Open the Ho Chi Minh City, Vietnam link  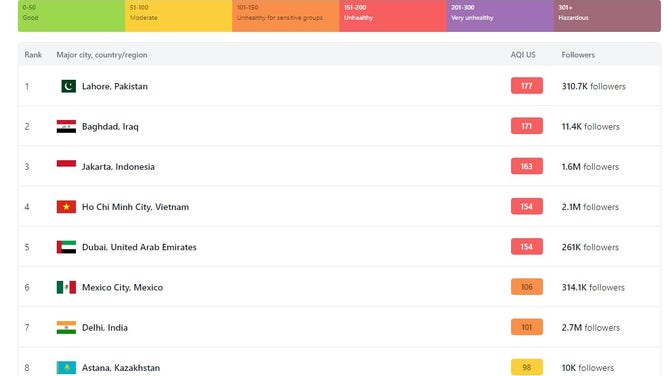(x=135, y=207)
